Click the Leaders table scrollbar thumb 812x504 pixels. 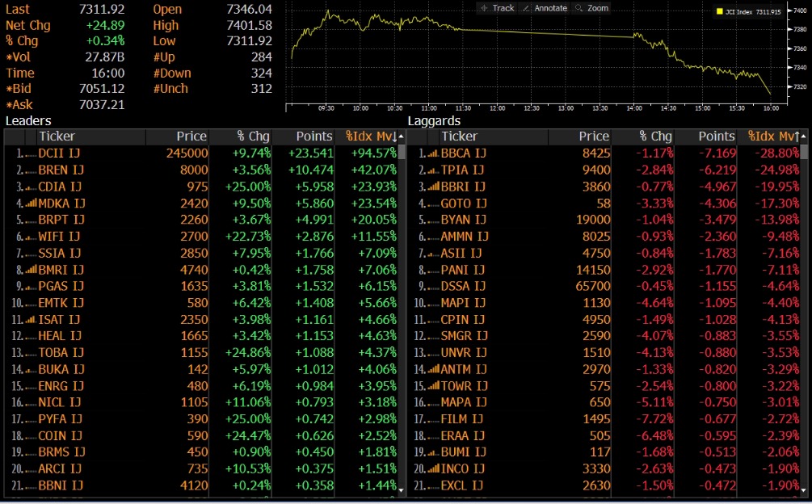402,152
